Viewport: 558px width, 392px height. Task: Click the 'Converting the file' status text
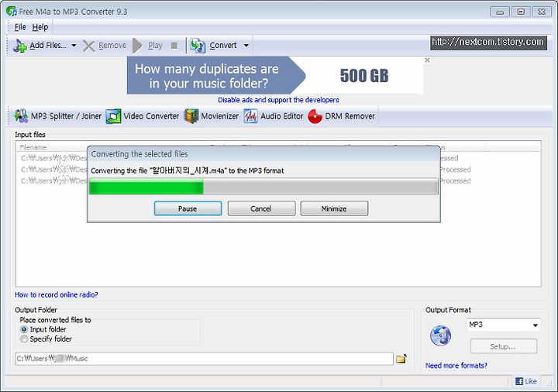[188, 170]
